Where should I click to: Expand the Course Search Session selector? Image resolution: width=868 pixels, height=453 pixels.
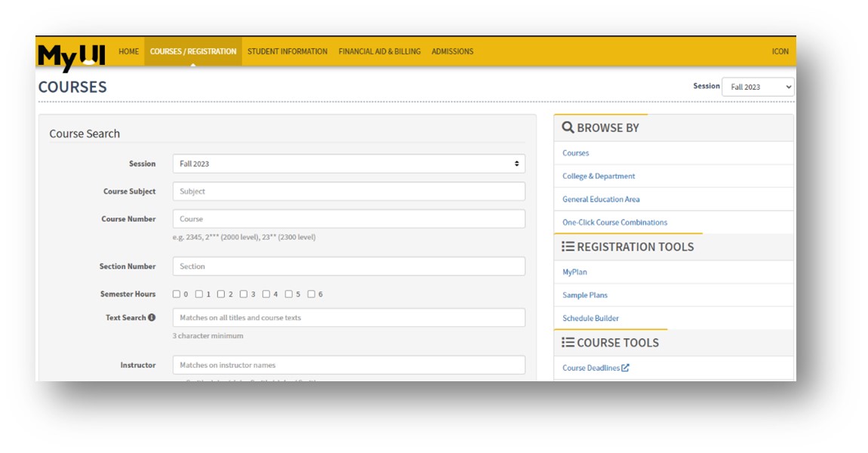(x=349, y=164)
